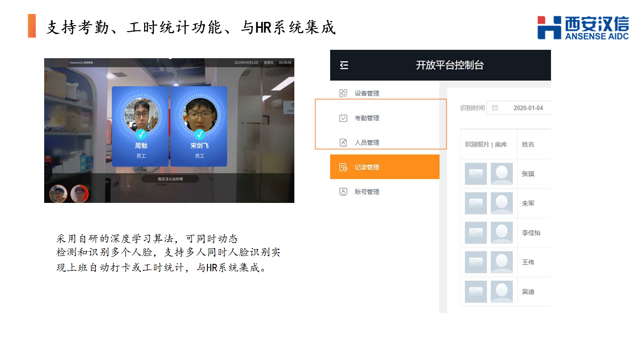The height and width of the screenshot is (363, 644).
Task: Click the 记录管理 record icon
Action: tap(343, 167)
